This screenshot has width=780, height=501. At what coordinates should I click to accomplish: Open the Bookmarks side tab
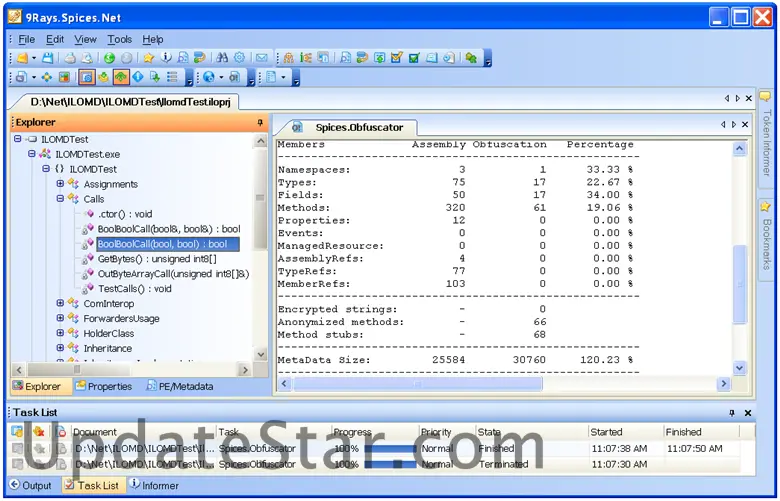pos(766,240)
